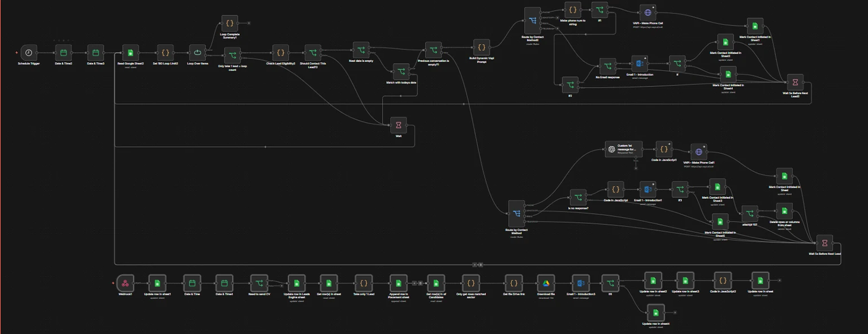Select the Google Drive 'Download file' node
The width and height of the screenshot is (868, 334).
(x=546, y=283)
